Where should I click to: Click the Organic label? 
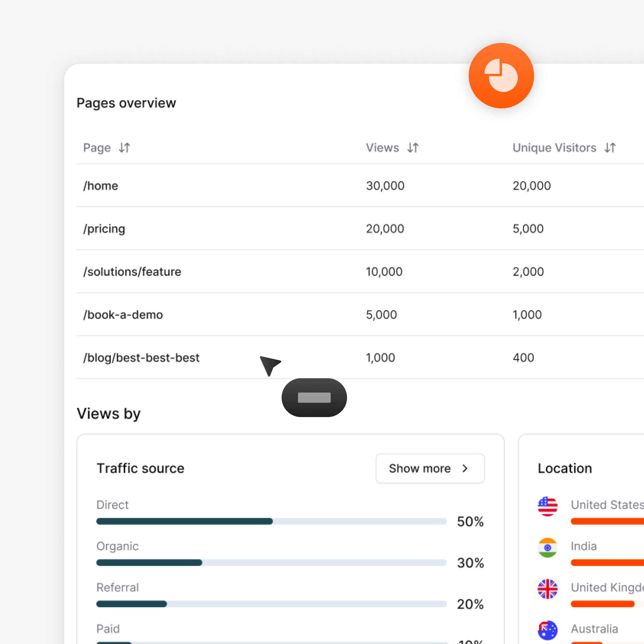[x=117, y=546]
